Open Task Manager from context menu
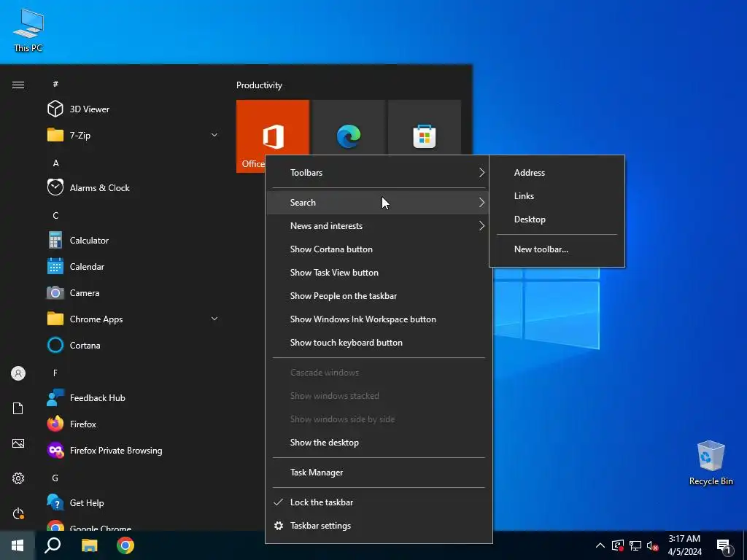This screenshot has height=560, width=747. (379, 472)
